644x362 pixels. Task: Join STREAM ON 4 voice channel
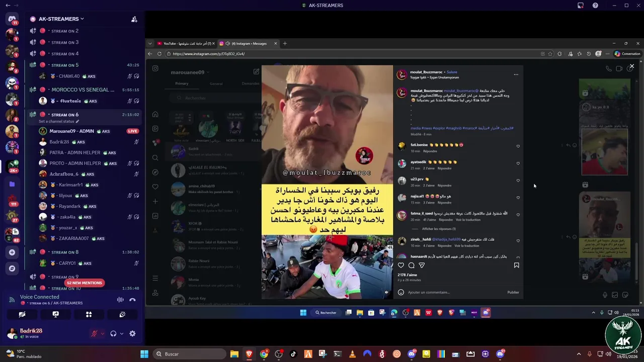click(x=85, y=54)
